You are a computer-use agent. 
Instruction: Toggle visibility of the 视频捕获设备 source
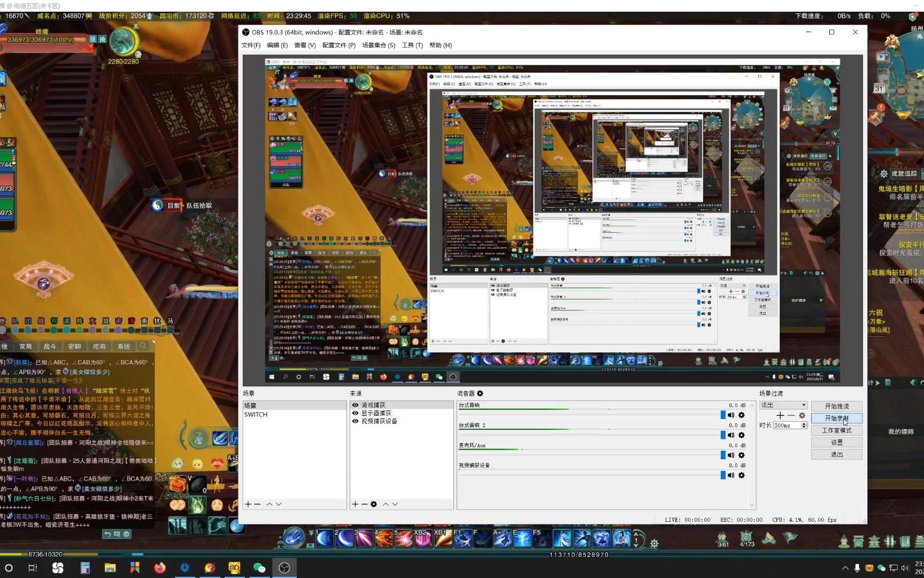355,421
